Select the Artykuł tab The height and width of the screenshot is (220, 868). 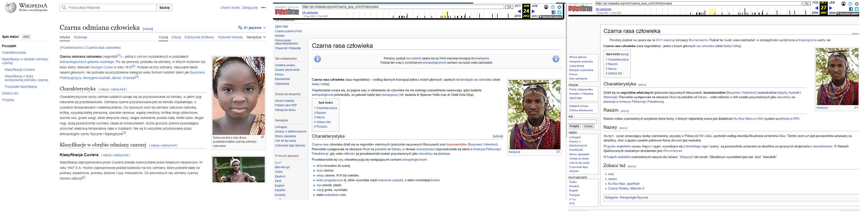coord(65,37)
